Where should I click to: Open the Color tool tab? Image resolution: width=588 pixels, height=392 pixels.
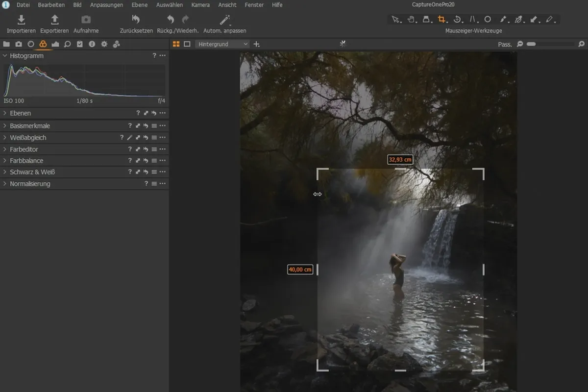tap(43, 44)
